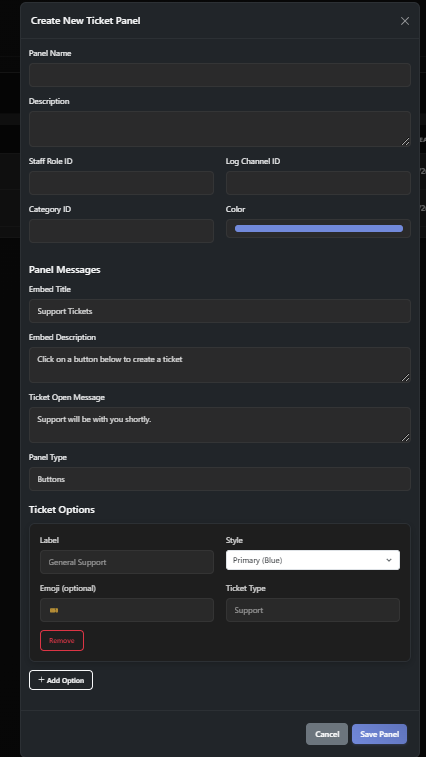Click the emoji icon in Emoji field
The image size is (426, 757).
(54, 610)
